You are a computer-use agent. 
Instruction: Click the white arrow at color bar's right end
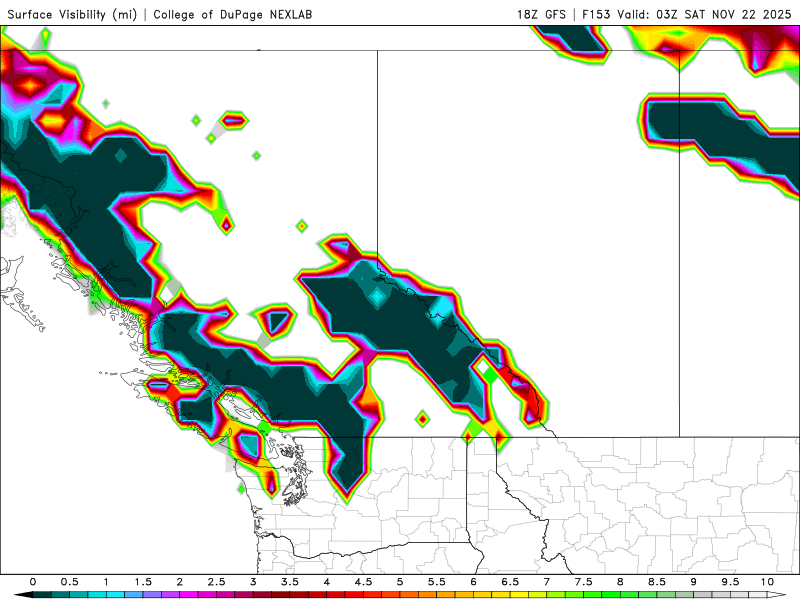pos(776,594)
